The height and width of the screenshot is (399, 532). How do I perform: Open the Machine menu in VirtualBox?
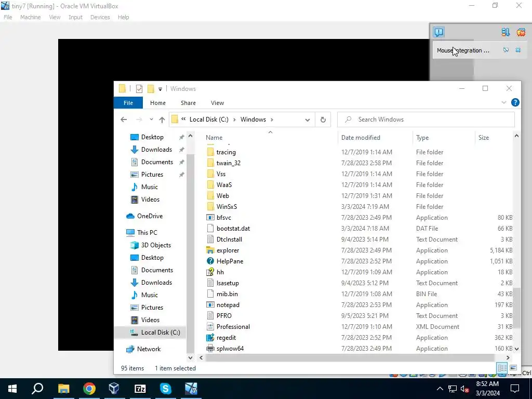pyautogui.click(x=30, y=17)
